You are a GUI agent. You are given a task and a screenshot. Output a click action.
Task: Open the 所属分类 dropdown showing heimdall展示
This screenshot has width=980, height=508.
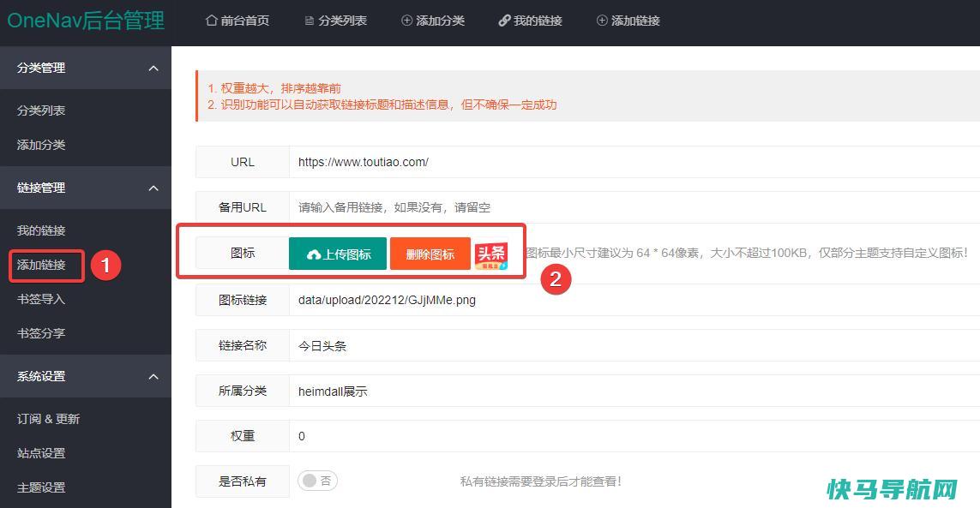pos(634,391)
